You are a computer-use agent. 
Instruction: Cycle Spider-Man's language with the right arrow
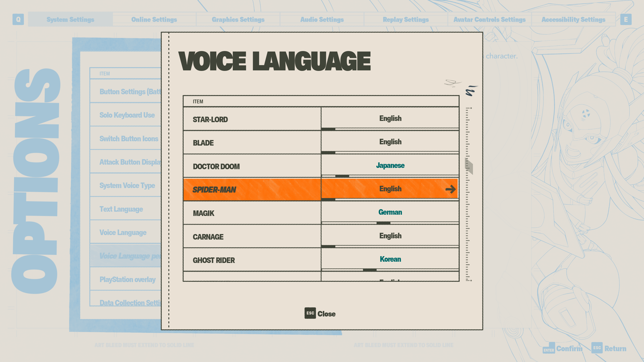point(450,189)
